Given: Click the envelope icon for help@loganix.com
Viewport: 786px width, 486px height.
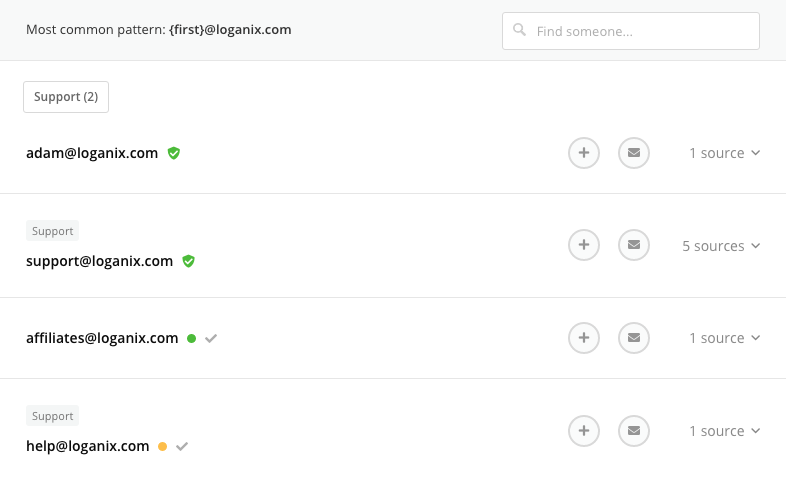Looking at the screenshot, I should [634, 431].
